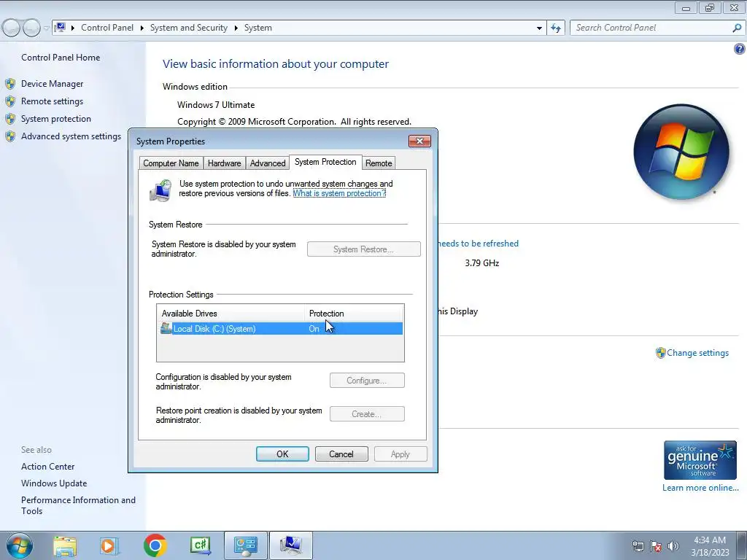Image resolution: width=747 pixels, height=560 pixels.
Task: Switch to the Computer Name tab
Action: [171, 163]
